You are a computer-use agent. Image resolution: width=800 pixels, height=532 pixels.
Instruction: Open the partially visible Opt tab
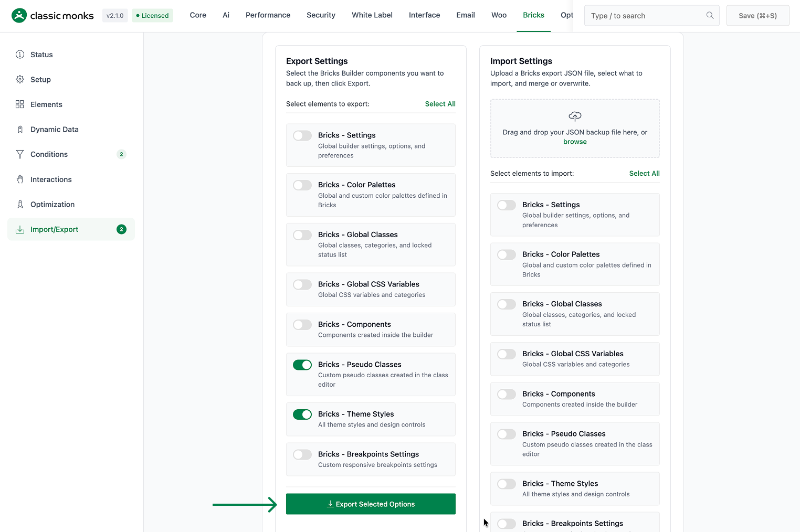566,15
